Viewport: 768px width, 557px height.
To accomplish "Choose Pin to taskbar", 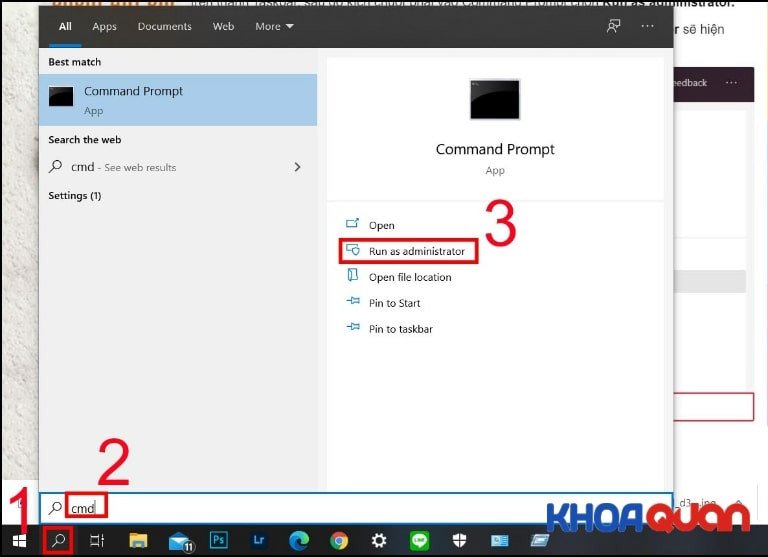I will coord(401,329).
